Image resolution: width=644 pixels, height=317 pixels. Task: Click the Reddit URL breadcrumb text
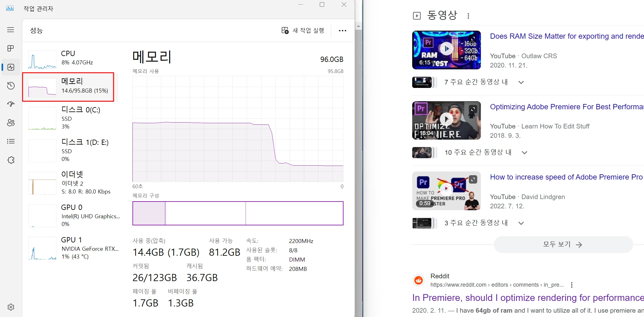[497, 285]
